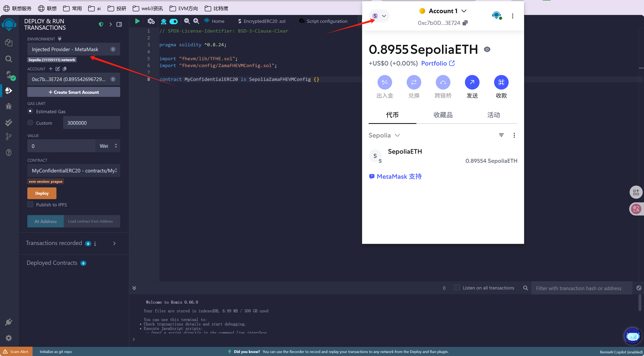The height and width of the screenshot is (356, 644).
Task: Open MetaMask network selector S dropdown
Action: (379, 16)
